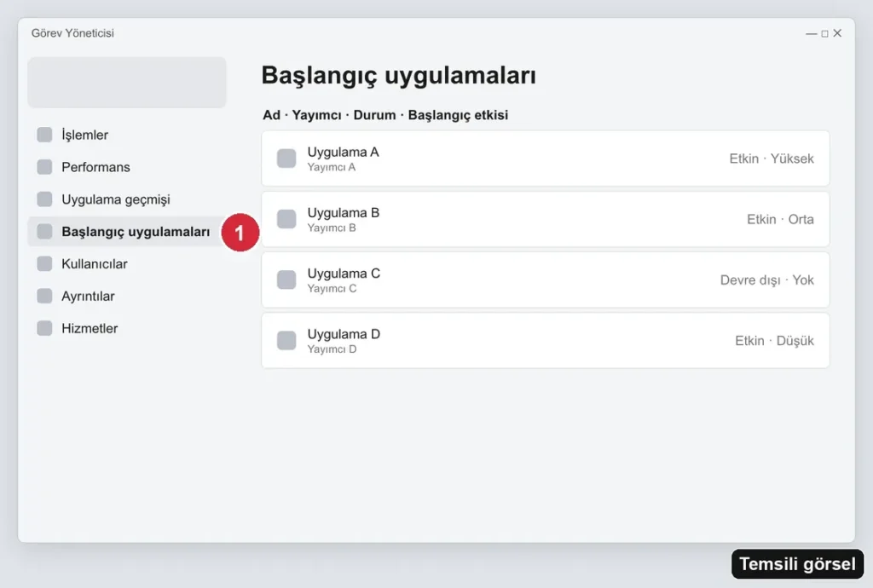Click the column header line starting with Ad

(385, 115)
